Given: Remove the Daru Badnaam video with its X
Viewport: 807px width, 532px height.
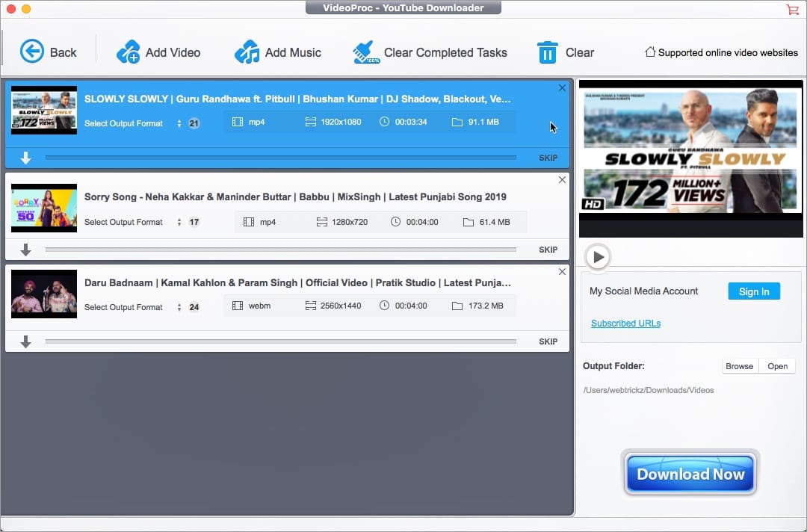Looking at the screenshot, I should [562, 272].
